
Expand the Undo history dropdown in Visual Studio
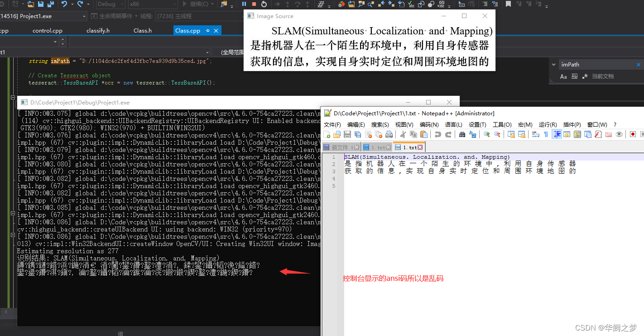72,4
